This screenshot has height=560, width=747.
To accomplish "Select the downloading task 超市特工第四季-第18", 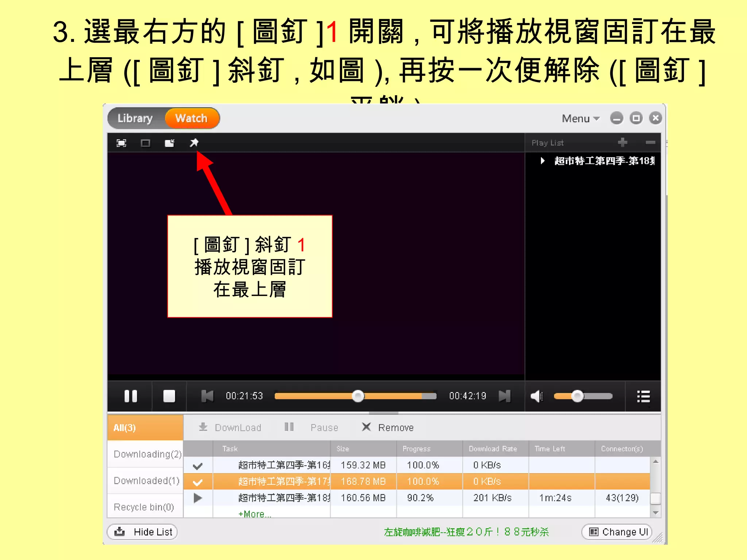I will point(417,498).
